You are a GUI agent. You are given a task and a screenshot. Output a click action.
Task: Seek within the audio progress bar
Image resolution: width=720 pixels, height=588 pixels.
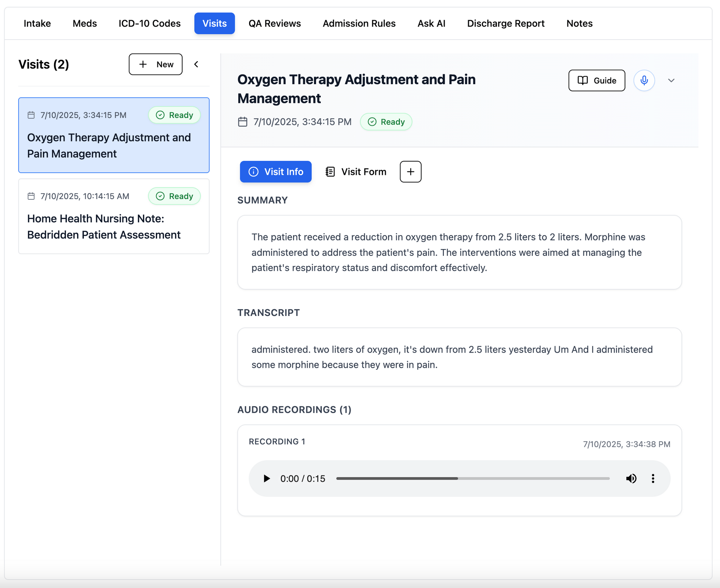click(472, 479)
